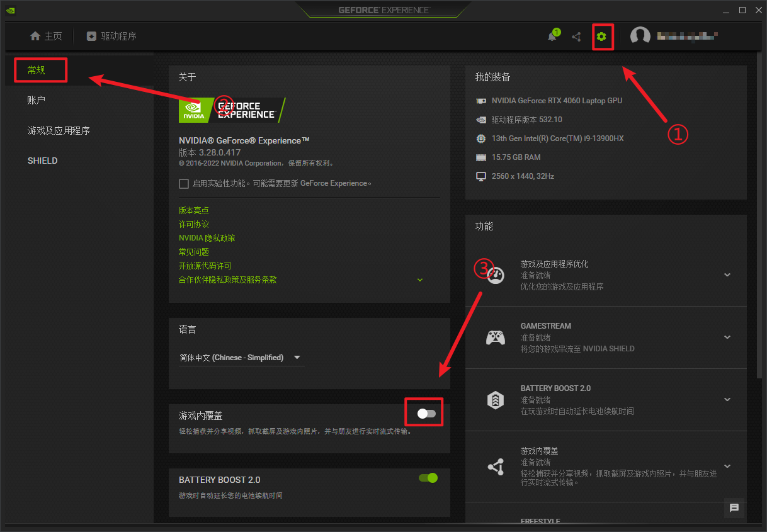The height and width of the screenshot is (532, 767).
Task: Click the share icon for 游戏内覆盖 feature
Action: pyautogui.click(x=496, y=467)
